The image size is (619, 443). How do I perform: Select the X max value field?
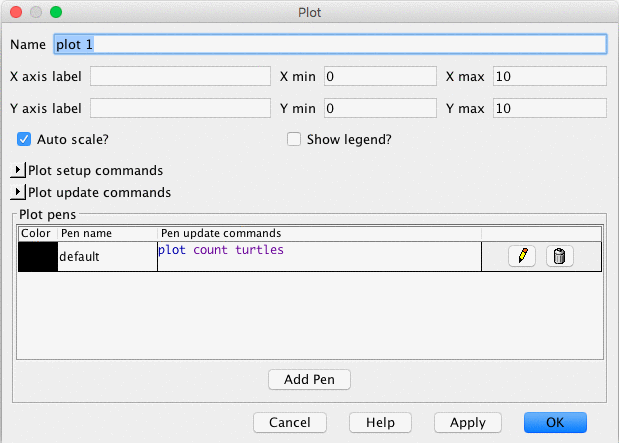tap(550, 76)
